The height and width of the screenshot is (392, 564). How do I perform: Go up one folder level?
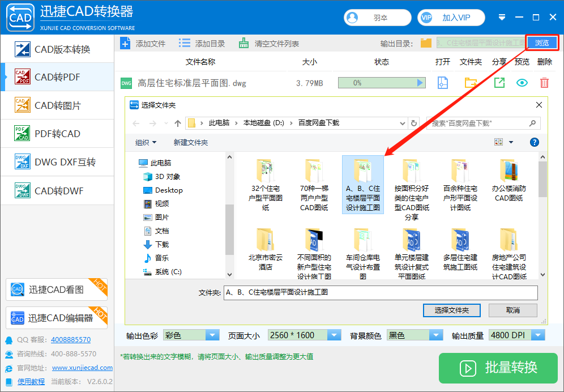coord(178,123)
